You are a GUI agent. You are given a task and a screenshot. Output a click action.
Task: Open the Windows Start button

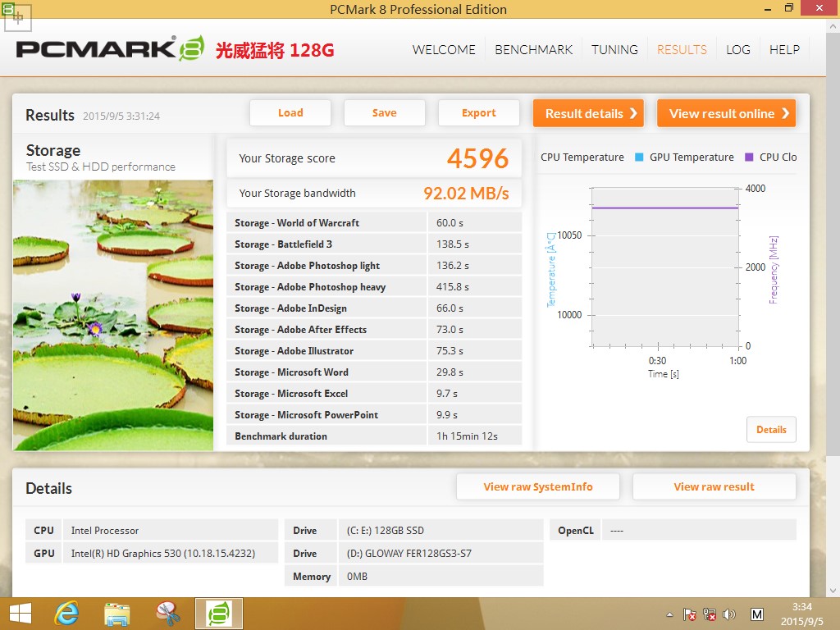(21, 614)
